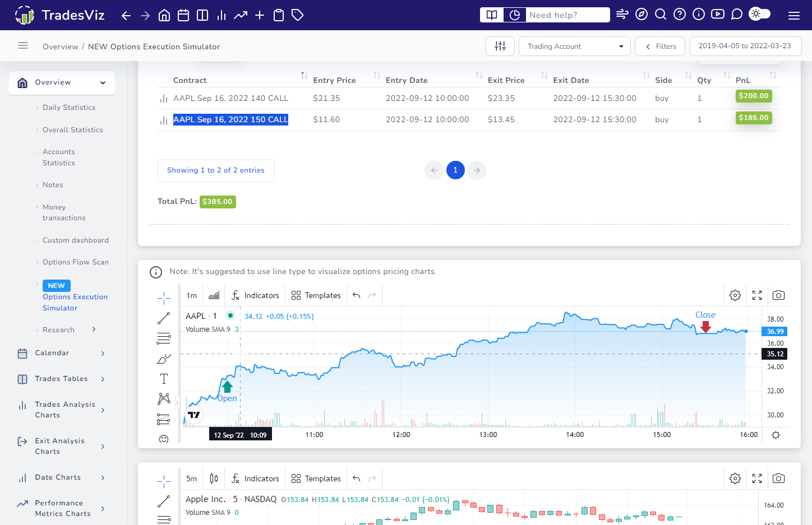Select the trend line drawing tool on options chart
Screen dimensions: 812x525
pos(164,318)
